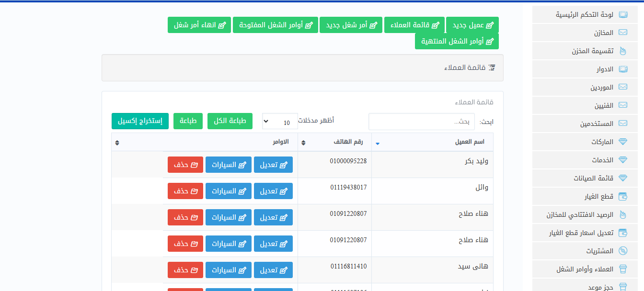Click the envelope icon beside الفنيين
This screenshot has height=291, width=644.
(623, 105)
